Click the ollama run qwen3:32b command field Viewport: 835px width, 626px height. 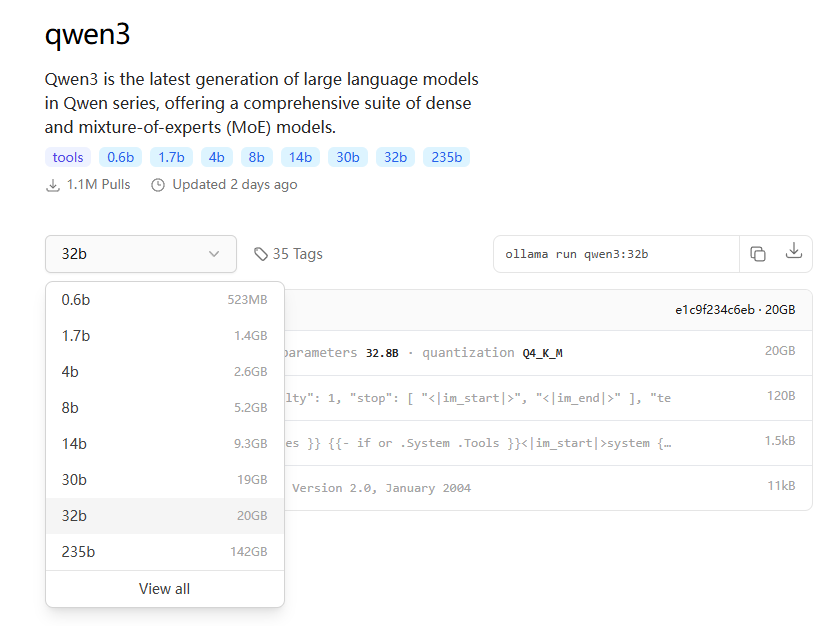click(616, 254)
